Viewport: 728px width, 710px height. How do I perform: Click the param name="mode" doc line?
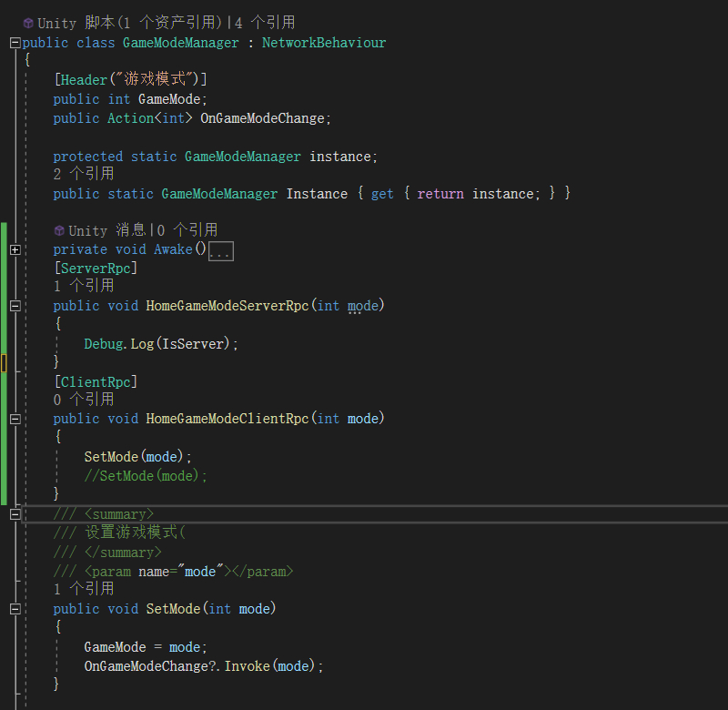173,572
